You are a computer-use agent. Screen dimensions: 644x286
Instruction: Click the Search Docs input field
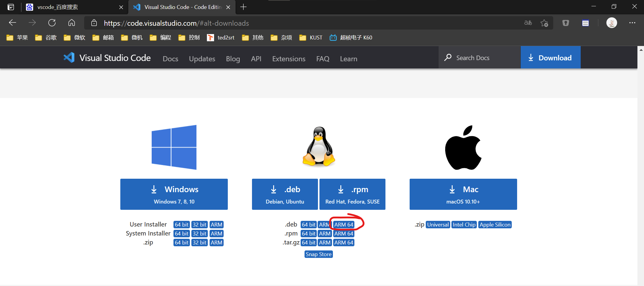479,57
